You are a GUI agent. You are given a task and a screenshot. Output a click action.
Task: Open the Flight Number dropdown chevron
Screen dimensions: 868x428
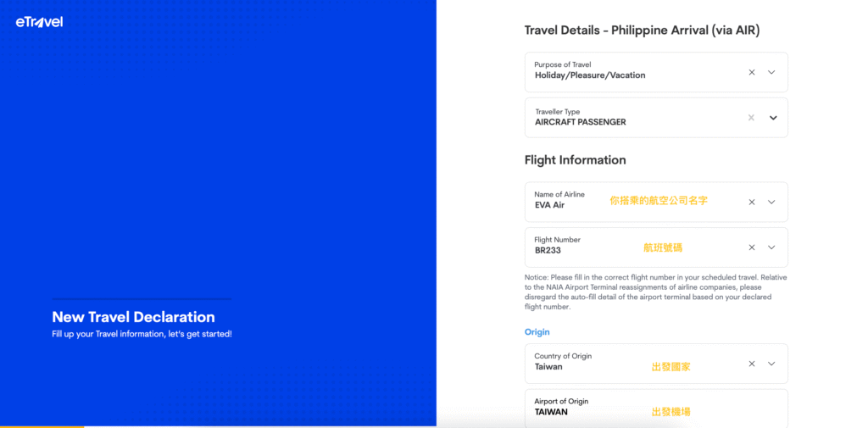[x=771, y=247]
